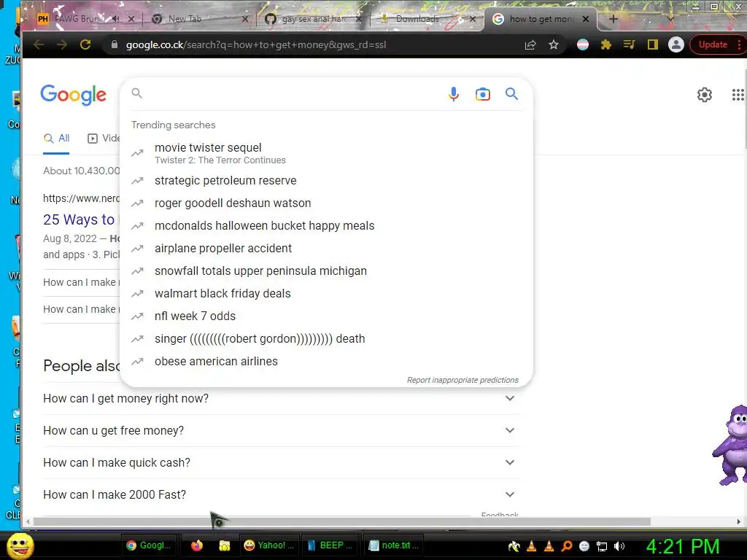Expand "How can u get free money?"
Viewport: 747px width, 560px height.
pyautogui.click(x=281, y=430)
